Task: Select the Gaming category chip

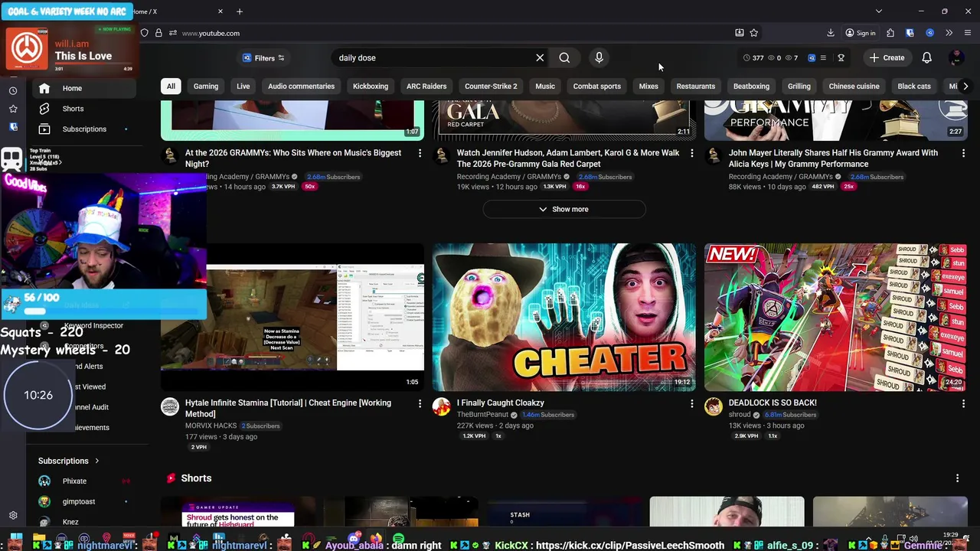Action: pos(206,86)
